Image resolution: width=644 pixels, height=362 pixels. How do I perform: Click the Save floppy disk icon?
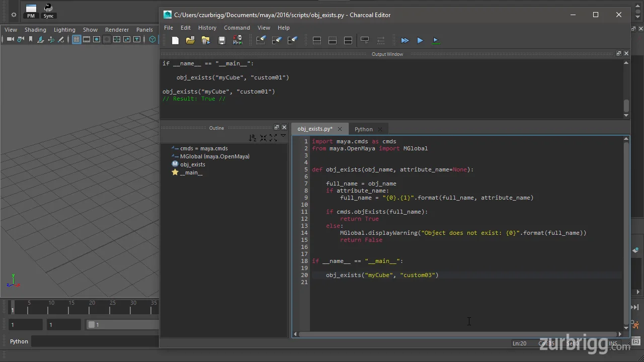click(221, 41)
